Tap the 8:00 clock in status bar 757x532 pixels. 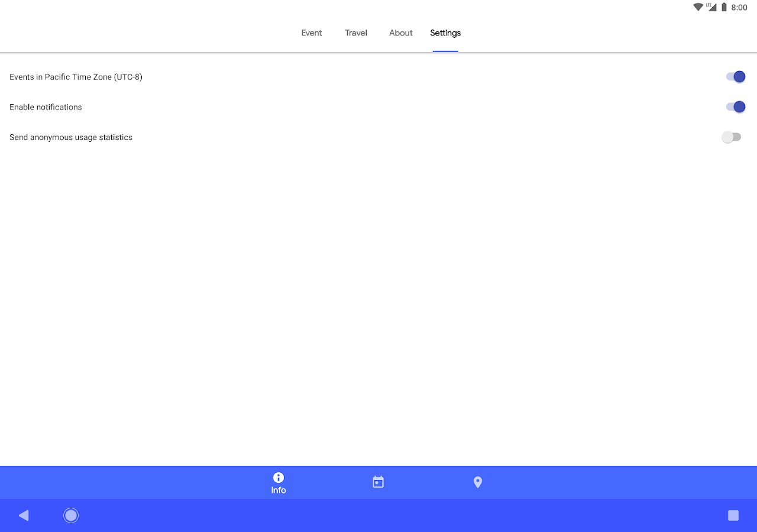(739, 8)
